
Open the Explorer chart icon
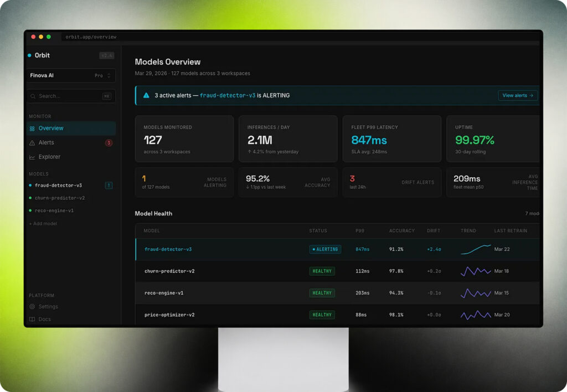(32, 157)
